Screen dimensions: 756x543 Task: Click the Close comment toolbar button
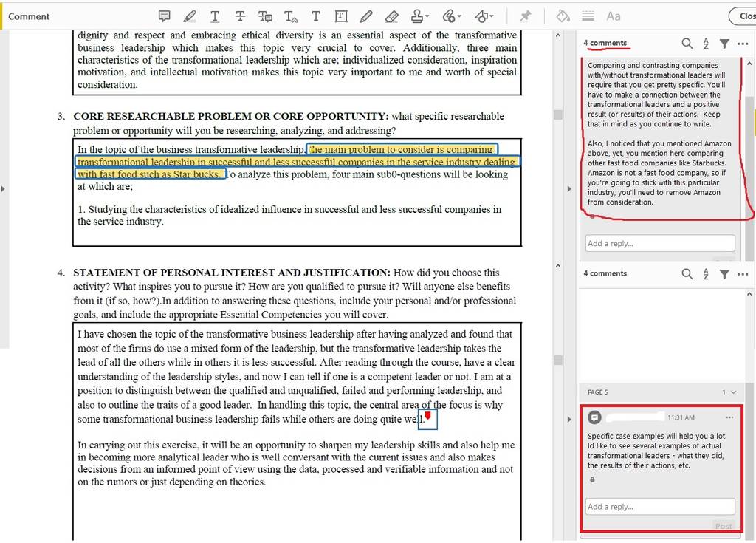coord(743,16)
